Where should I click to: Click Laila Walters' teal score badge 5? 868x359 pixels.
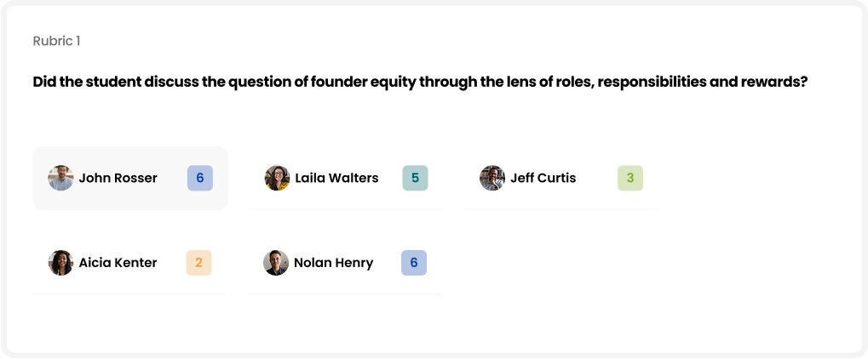[415, 178]
